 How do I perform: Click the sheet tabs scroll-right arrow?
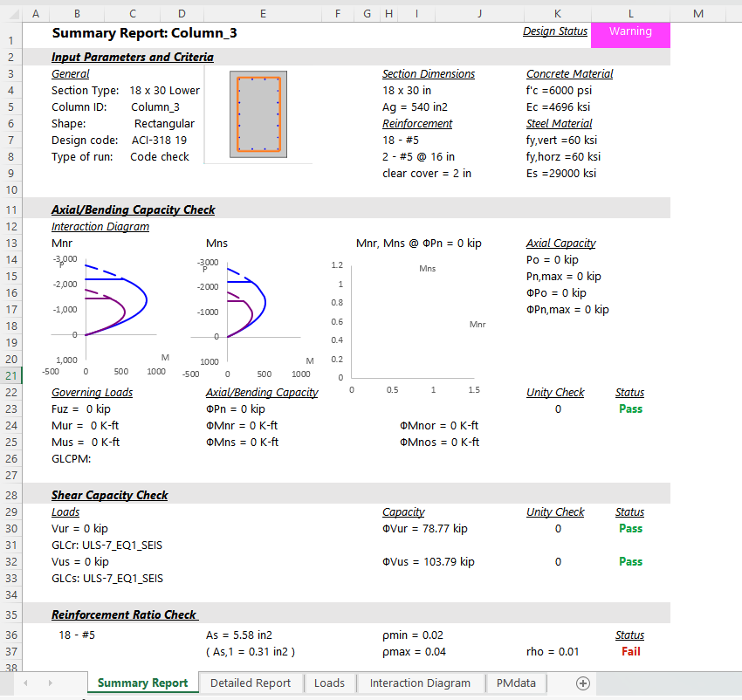pos(51,683)
